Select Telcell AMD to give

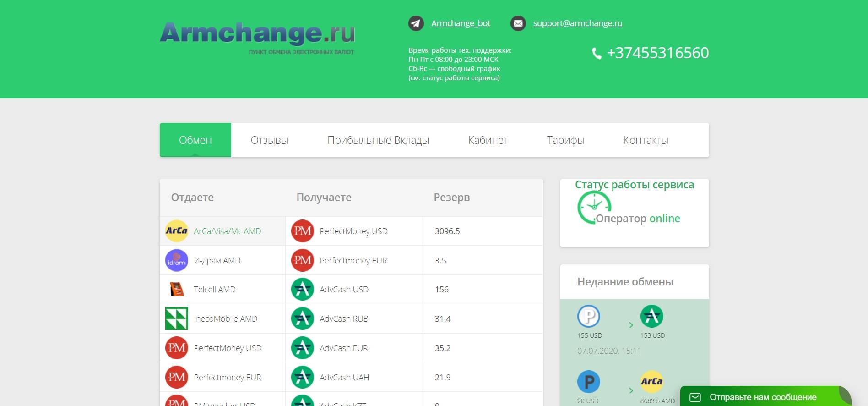[x=222, y=289]
